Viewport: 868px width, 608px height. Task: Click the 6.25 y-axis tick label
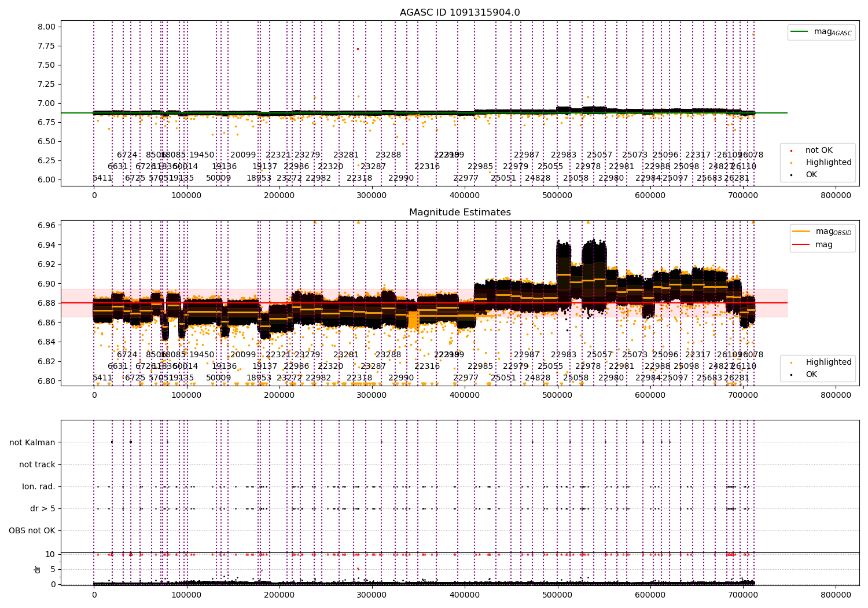(x=47, y=160)
